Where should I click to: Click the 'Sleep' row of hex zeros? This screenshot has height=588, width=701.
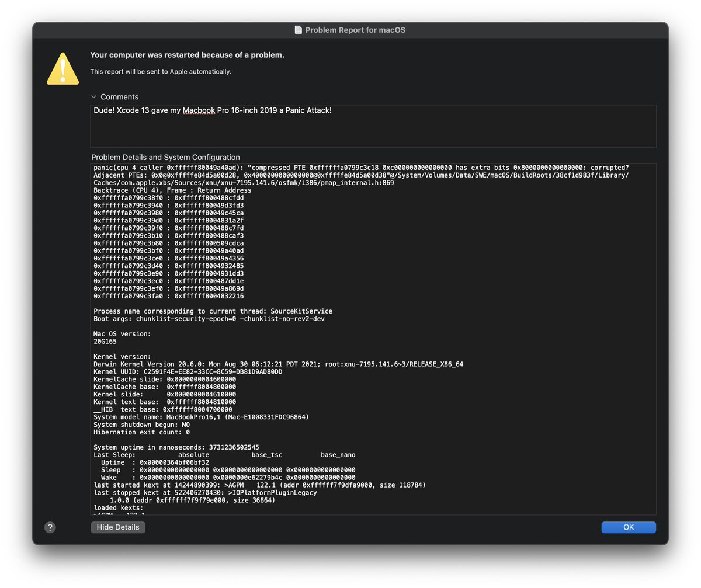228,471
